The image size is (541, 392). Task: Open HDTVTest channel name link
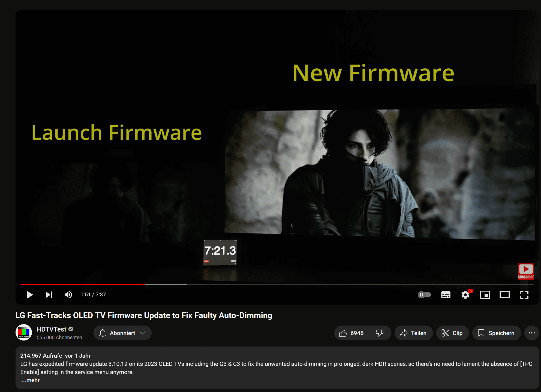[x=52, y=329]
